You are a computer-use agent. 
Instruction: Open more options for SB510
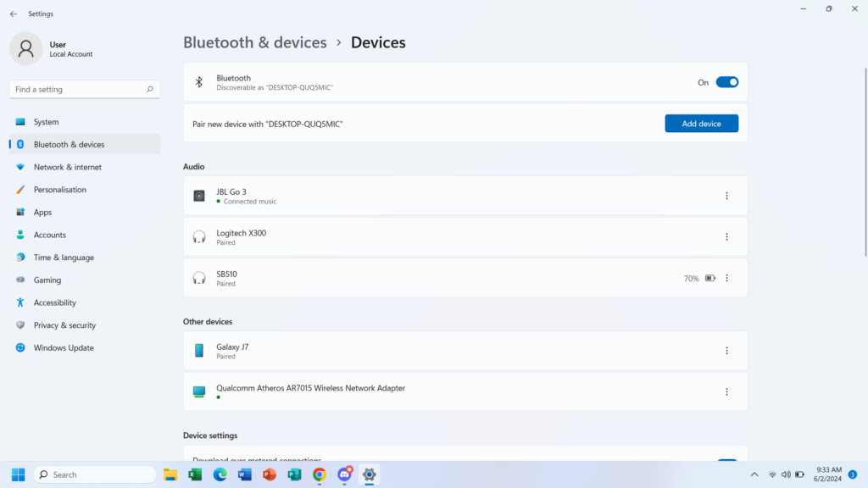coord(726,278)
